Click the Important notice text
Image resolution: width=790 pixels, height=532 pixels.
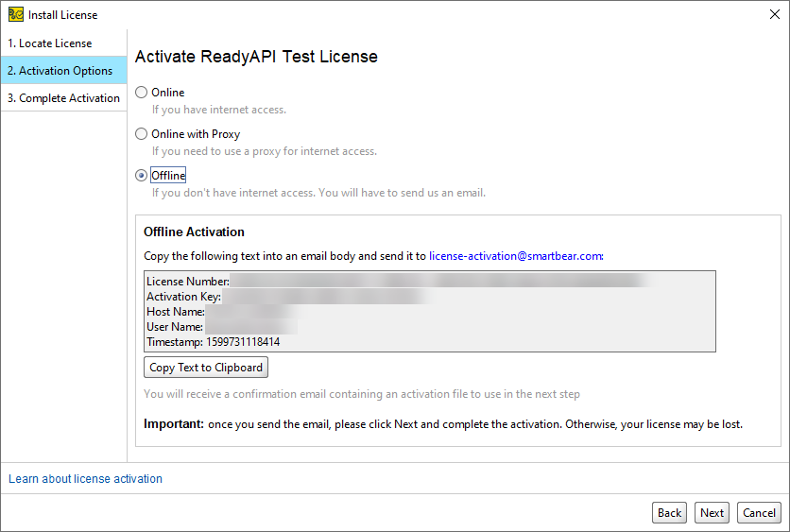click(x=443, y=424)
